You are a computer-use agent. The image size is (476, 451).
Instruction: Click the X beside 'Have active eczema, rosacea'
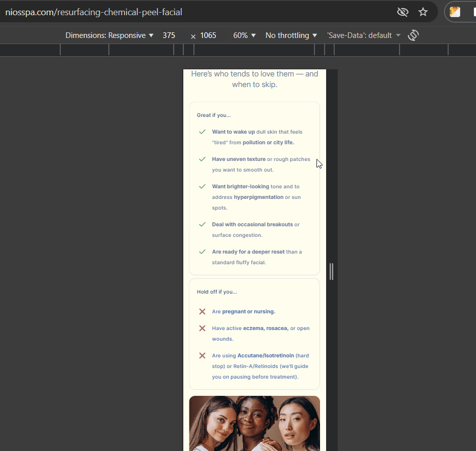click(202, 328)
